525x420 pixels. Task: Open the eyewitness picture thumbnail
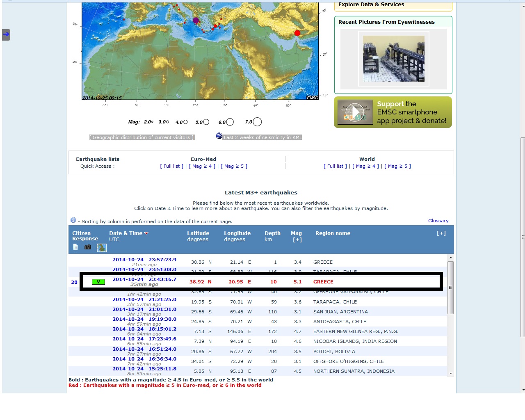(393, 59)
